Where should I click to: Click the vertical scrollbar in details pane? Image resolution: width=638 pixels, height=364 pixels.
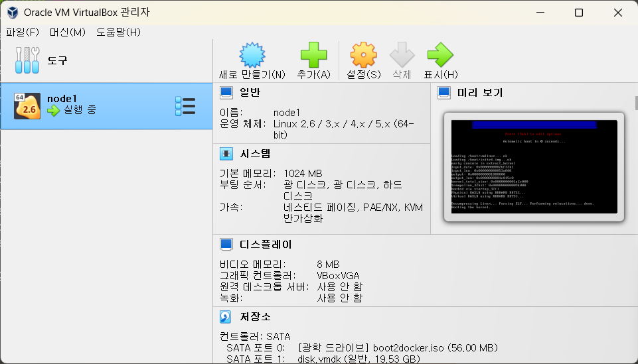point(636,103)
